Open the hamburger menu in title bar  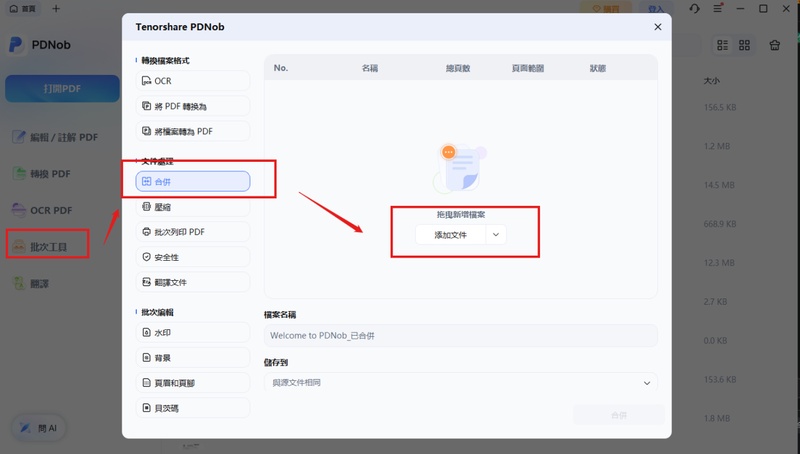pyautogui.click(x=718, y=9)
